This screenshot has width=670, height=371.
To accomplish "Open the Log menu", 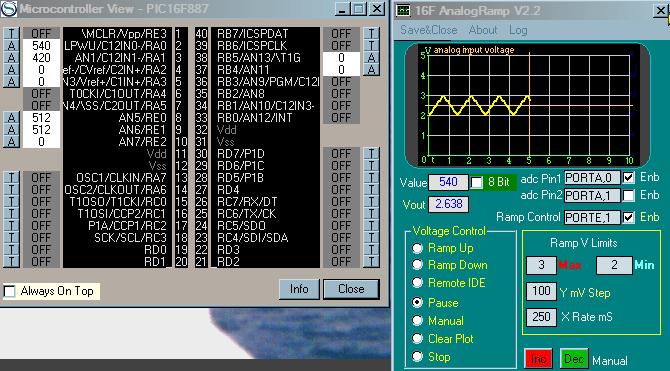I will [518, 30].
